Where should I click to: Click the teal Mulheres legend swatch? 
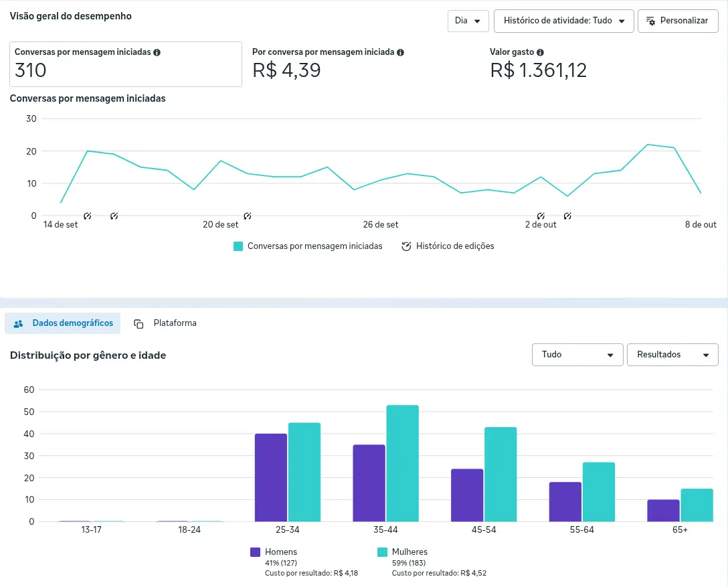[x=382, y=552]
